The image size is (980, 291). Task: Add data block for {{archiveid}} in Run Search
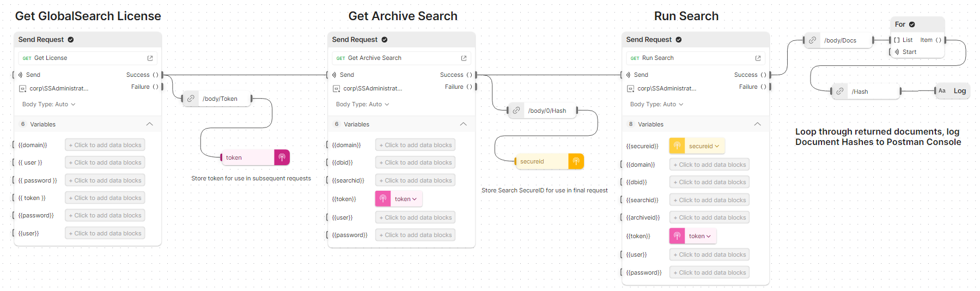click(709, 217)
